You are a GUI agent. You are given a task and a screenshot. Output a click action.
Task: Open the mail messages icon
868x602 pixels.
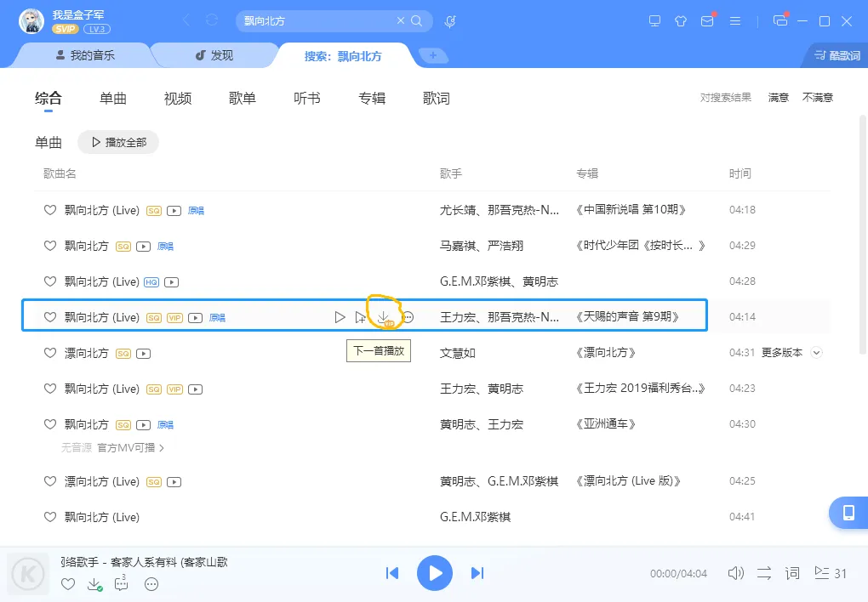coord(707,21)
